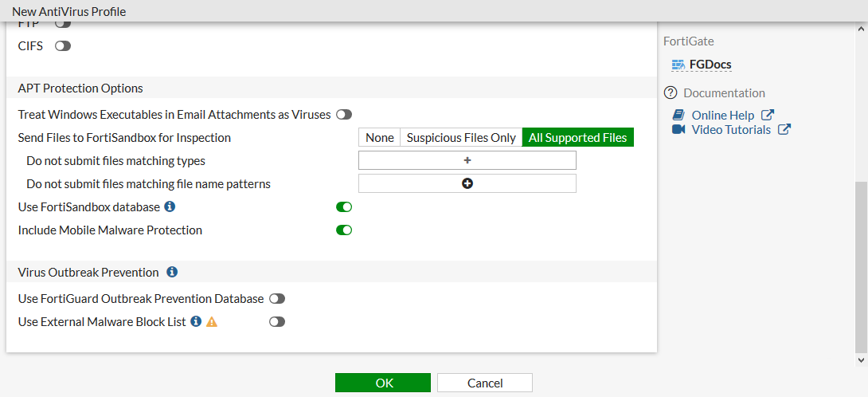Click the Documentation question mark icon
This screenshot has width=868, height=397.
[x=671, y=92]
